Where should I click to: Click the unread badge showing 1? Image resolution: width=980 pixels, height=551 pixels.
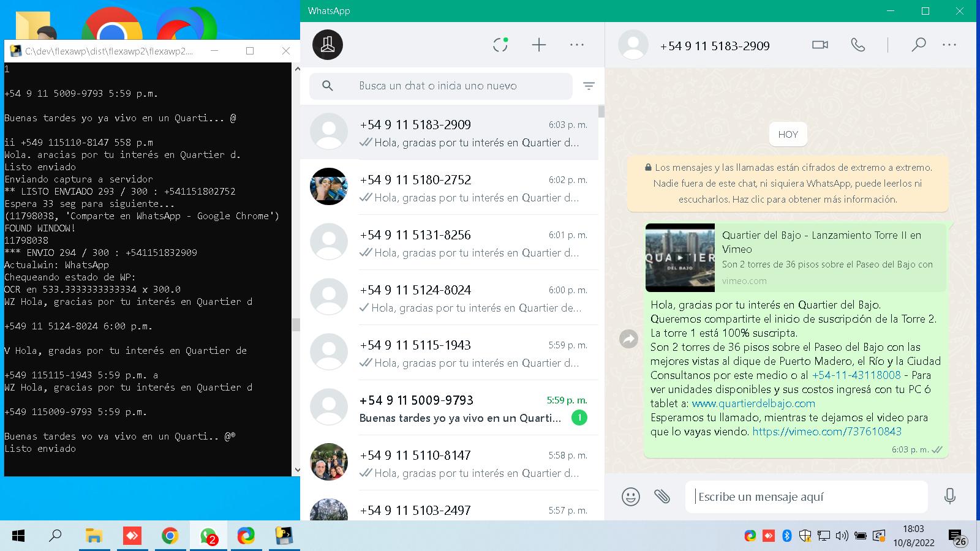coord(579,418)
